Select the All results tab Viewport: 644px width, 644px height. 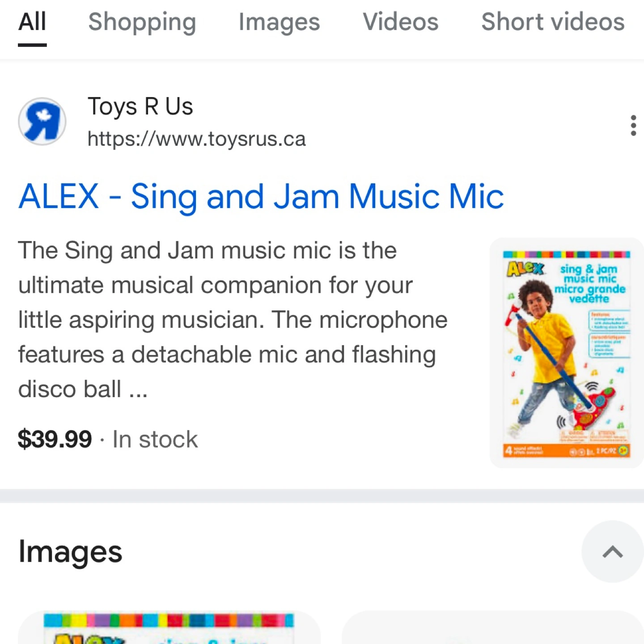click(x=32, y=22)
